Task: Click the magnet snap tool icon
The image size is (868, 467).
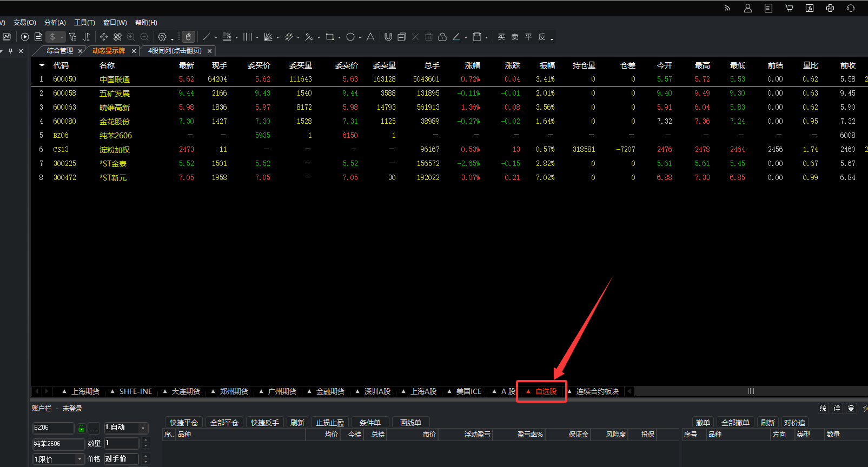Action: coord(388,37)
